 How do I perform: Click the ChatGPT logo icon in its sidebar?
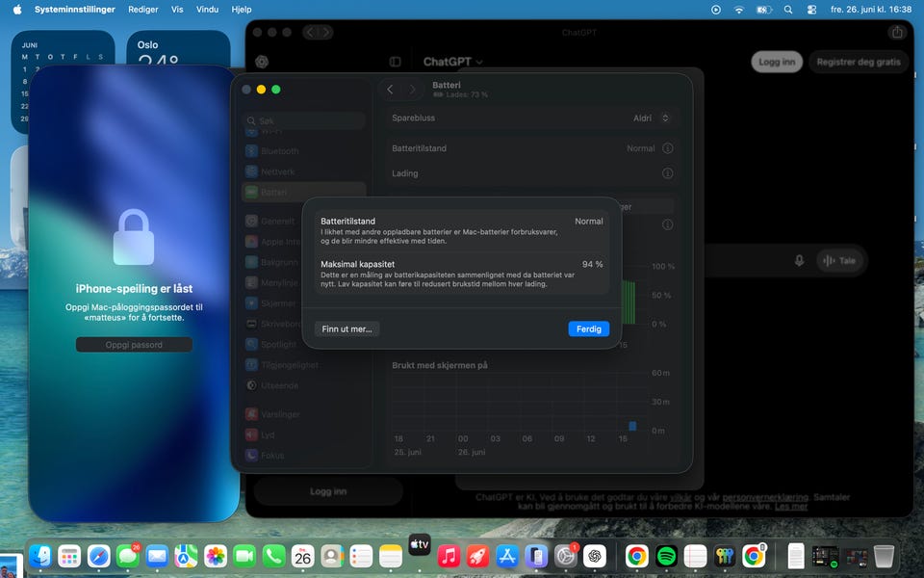click(x=262, y=62)
